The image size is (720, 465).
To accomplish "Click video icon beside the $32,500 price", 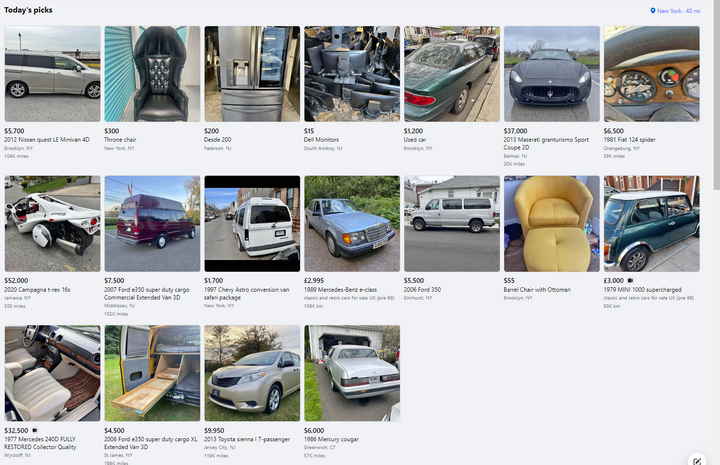I will pos(35,431).
